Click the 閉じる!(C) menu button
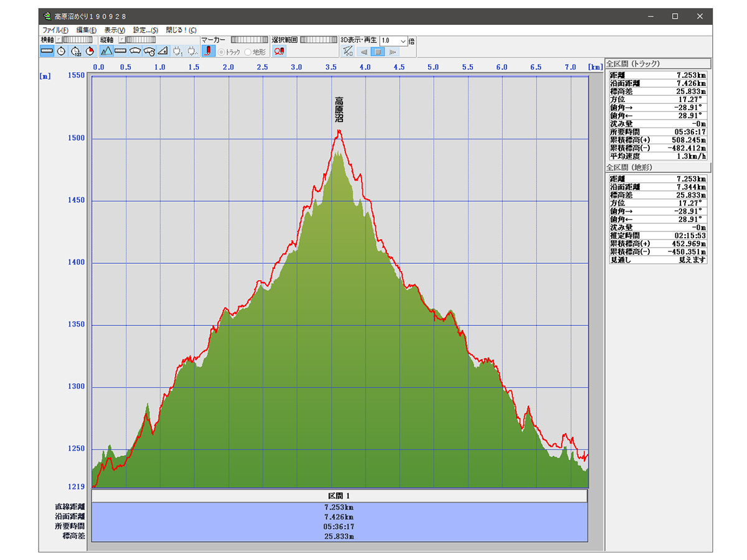Screen dimensions: 747x560 coord(181,30)
